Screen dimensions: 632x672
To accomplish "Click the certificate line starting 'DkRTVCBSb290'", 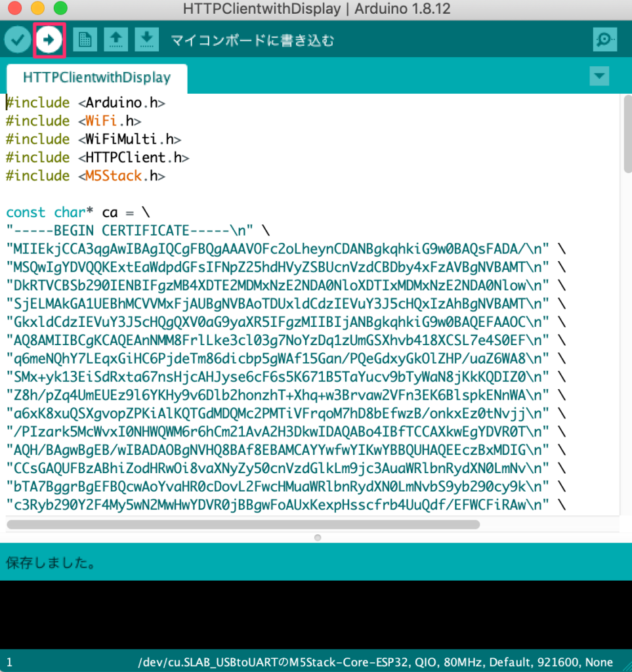I will tap(285, 286).
